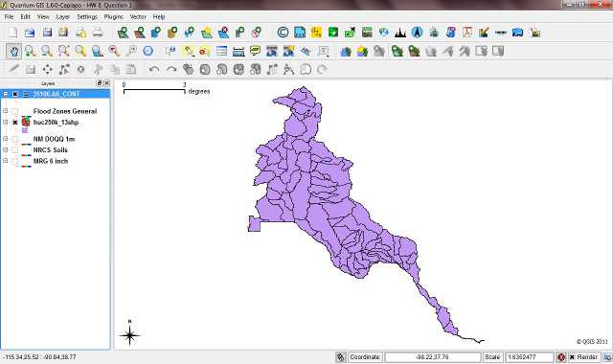
Task: Click the Zoom to Layer icon
Action: pos(98,51)
